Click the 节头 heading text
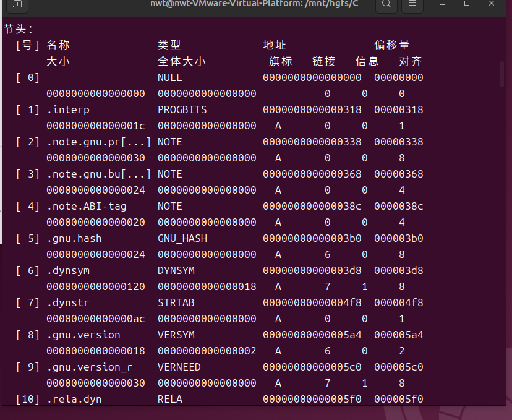Viewport: 512px width, 420px height. (18, 29)
